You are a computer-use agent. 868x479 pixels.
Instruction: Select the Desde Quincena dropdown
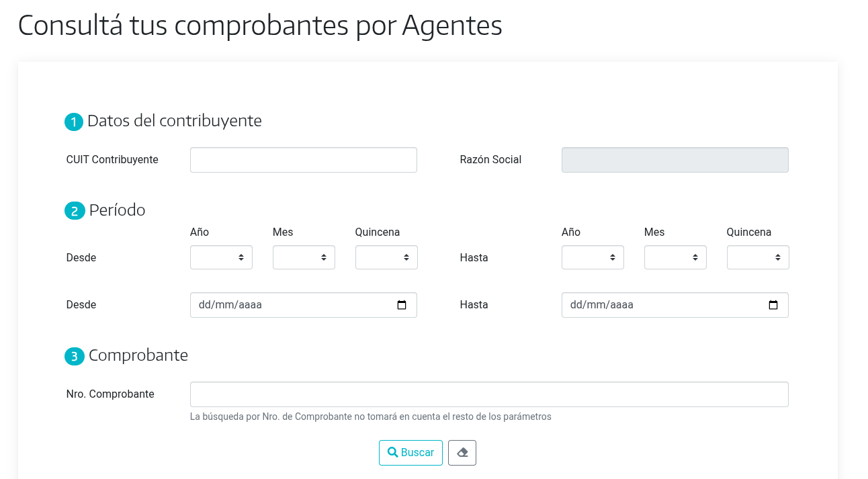pos(386,257)
